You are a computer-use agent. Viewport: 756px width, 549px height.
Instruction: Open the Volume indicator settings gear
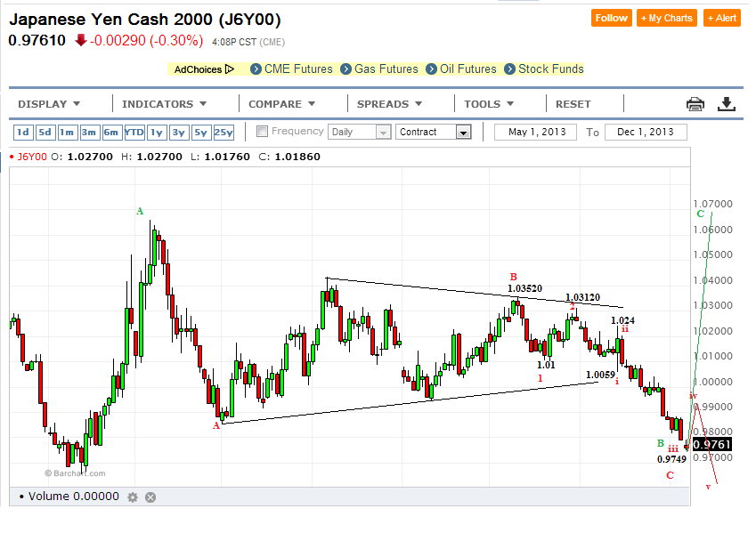pyautogui.click(x=132, y=497)
